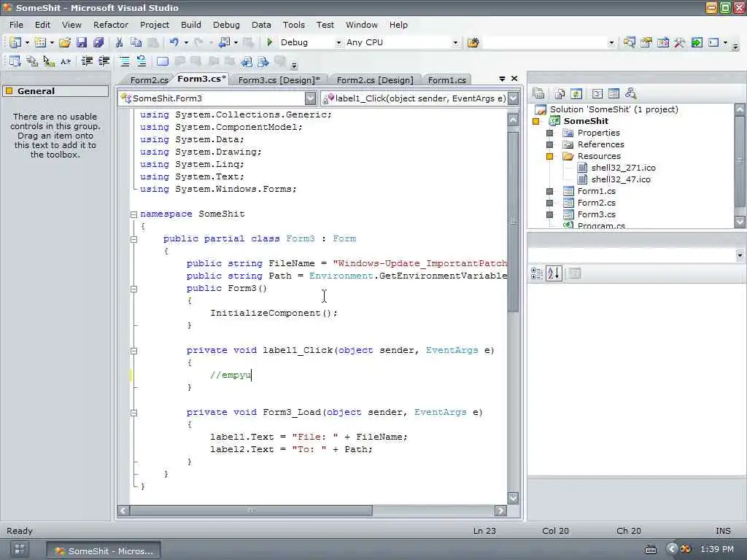Screen dimensions: 747x560
Task: Collapse the namespace SomeShit code block
Action: tap(134, 214)
